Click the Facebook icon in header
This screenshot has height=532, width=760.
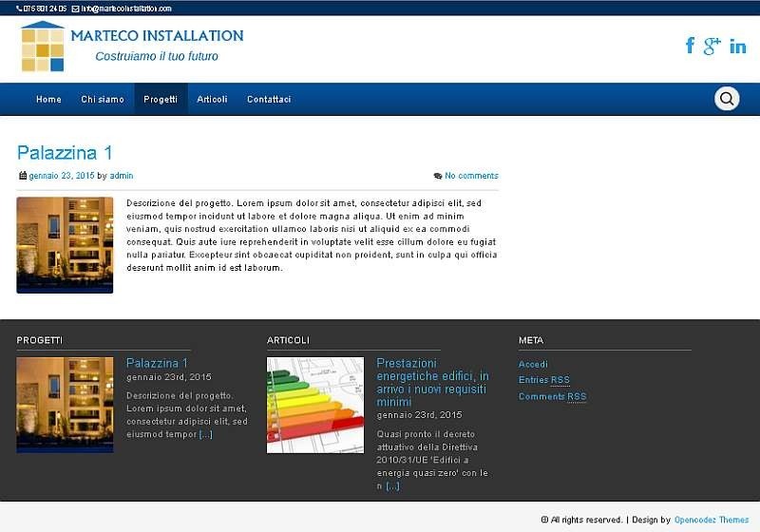click(690, 46)
